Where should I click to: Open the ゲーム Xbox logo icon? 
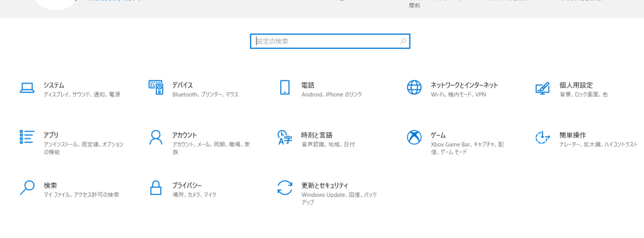[x=414, y=138]
